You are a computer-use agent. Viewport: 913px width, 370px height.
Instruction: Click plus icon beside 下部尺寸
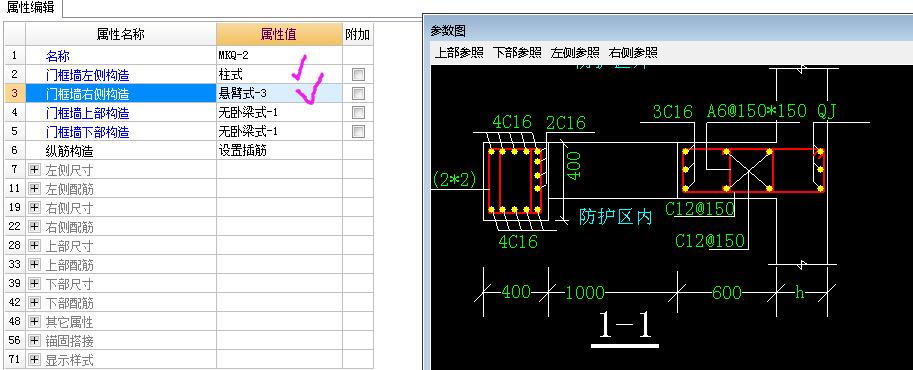[34, 284]
